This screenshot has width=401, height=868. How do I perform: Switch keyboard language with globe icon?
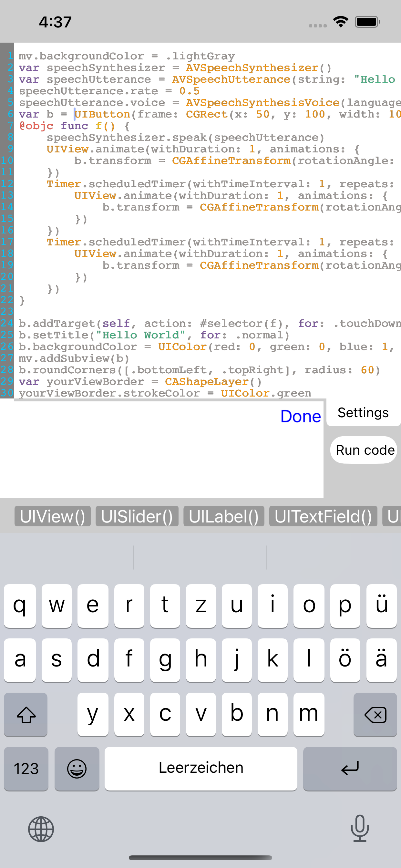pyautogui.click(x=41, y=830)
